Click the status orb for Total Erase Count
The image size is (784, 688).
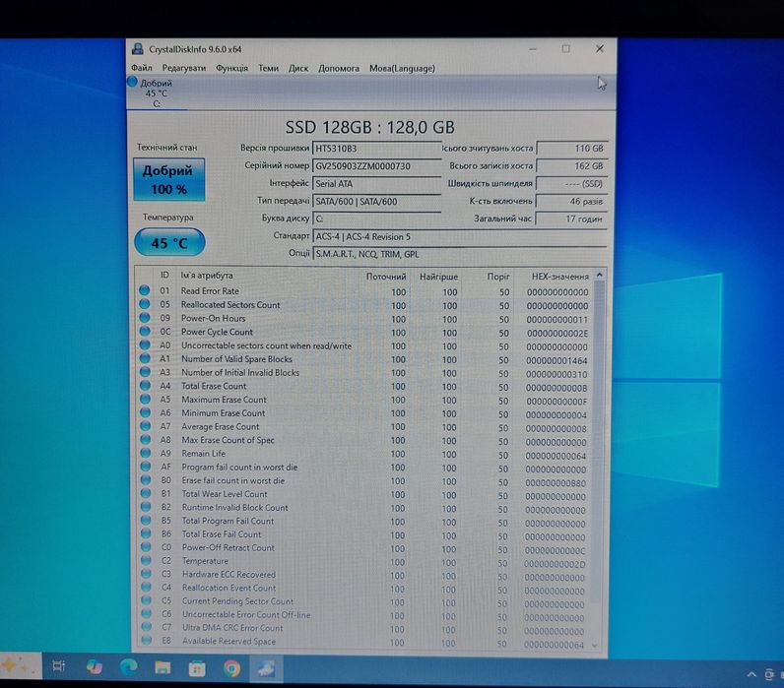(145, 385)
